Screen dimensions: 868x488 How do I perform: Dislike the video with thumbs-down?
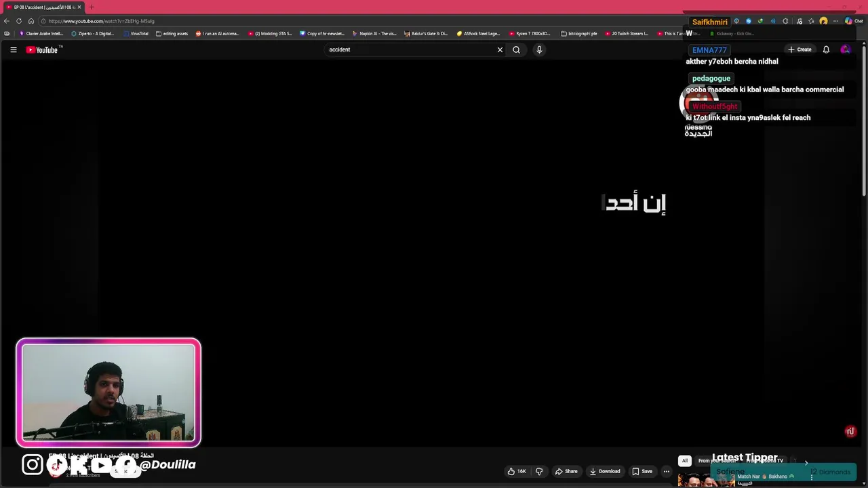click(539, 471)
